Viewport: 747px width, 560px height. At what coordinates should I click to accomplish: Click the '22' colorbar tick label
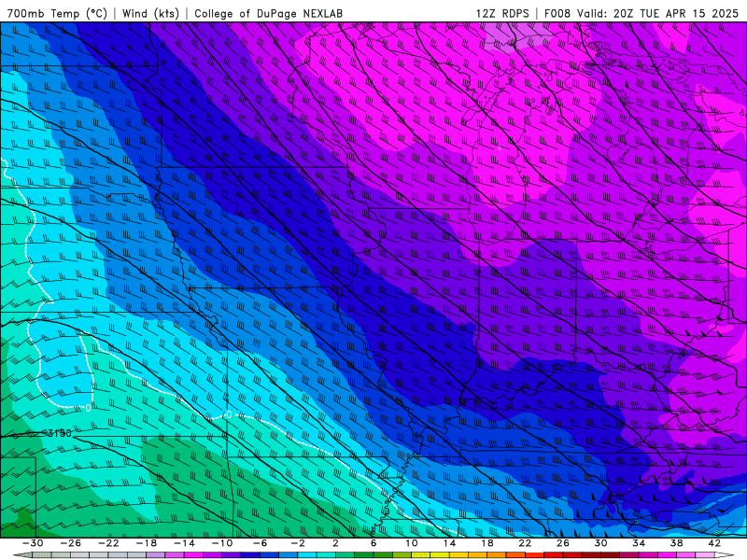[525, 543]
